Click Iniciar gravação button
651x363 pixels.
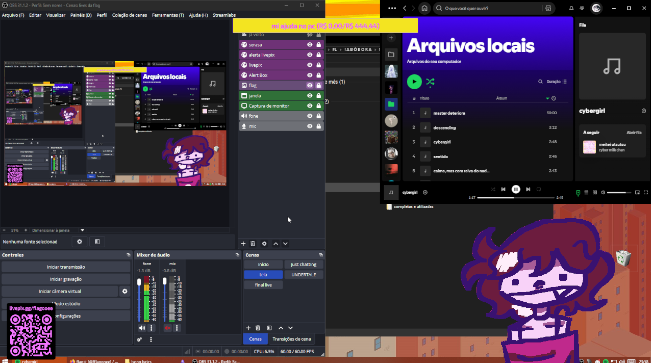click(66, 279)
